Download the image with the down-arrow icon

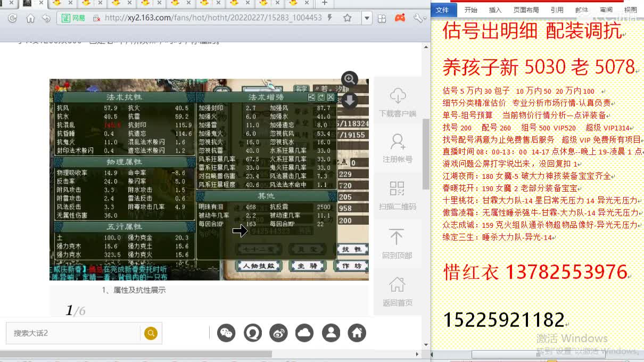[349, 100]
